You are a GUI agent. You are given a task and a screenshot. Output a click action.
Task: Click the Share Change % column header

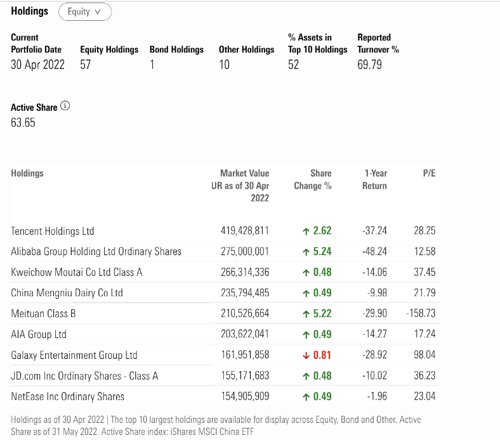pos(313,180)
